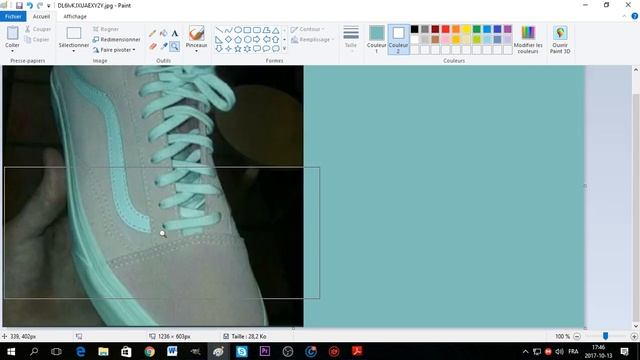Choose the isosceles triangle shape

(x=276, y=30)
